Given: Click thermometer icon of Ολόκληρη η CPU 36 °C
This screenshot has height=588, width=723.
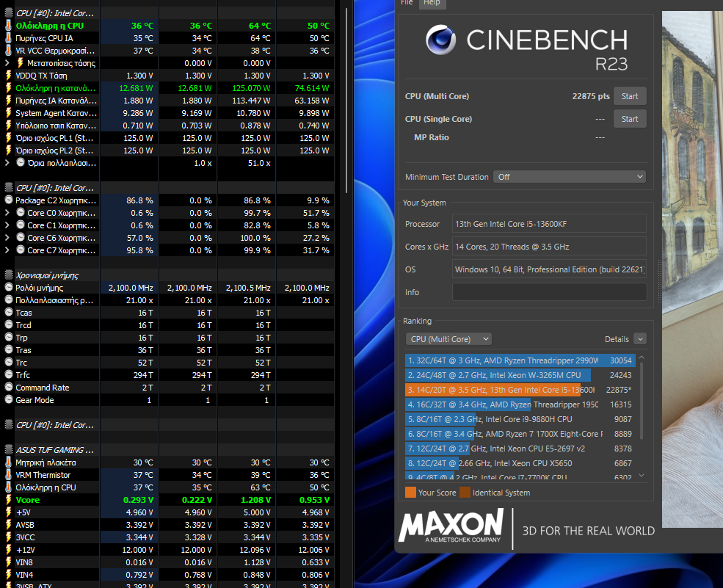Looking at the screenshot, I should (8, 26).
